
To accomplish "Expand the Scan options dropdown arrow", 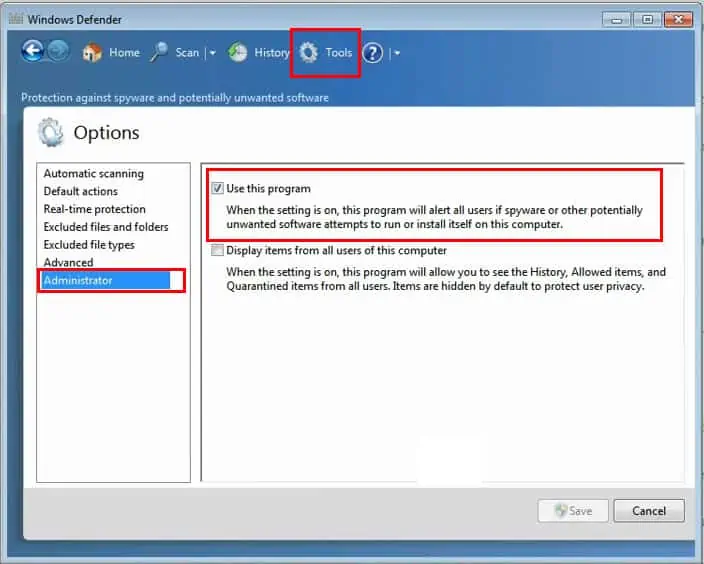I will coord(212,53).
